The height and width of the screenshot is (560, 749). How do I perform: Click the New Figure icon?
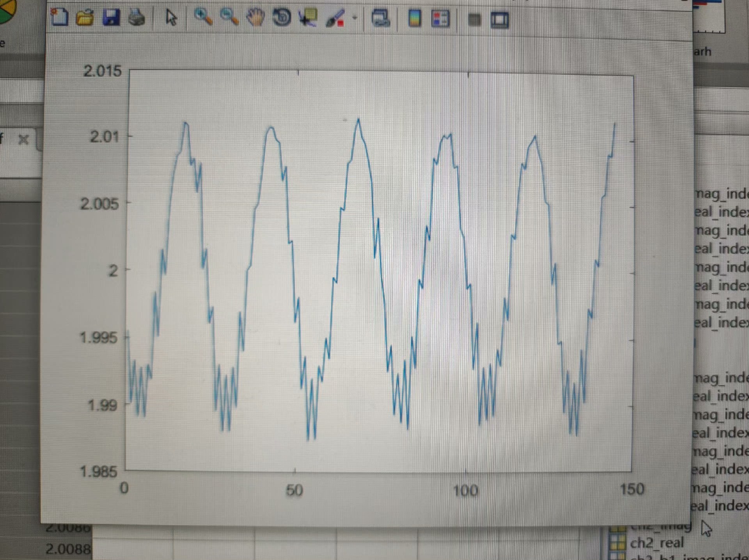(x=59, y=18)
